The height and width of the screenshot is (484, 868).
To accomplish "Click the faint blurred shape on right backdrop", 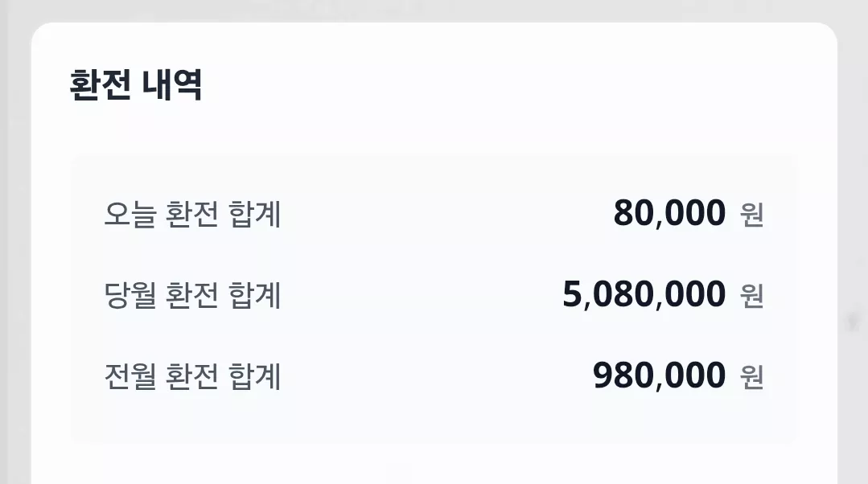I will pyautogui.click(x=853, y=321).
